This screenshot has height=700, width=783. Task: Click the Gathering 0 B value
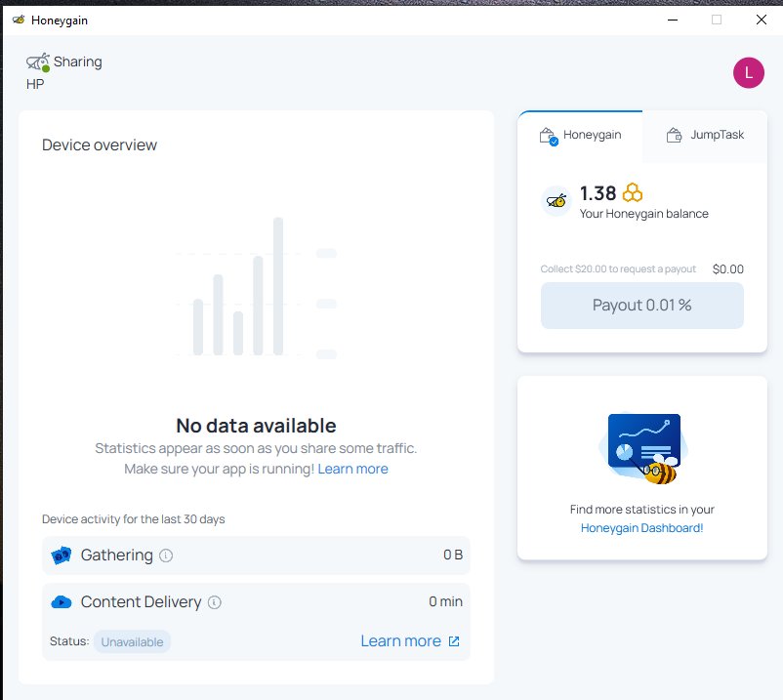pos(453,555)
